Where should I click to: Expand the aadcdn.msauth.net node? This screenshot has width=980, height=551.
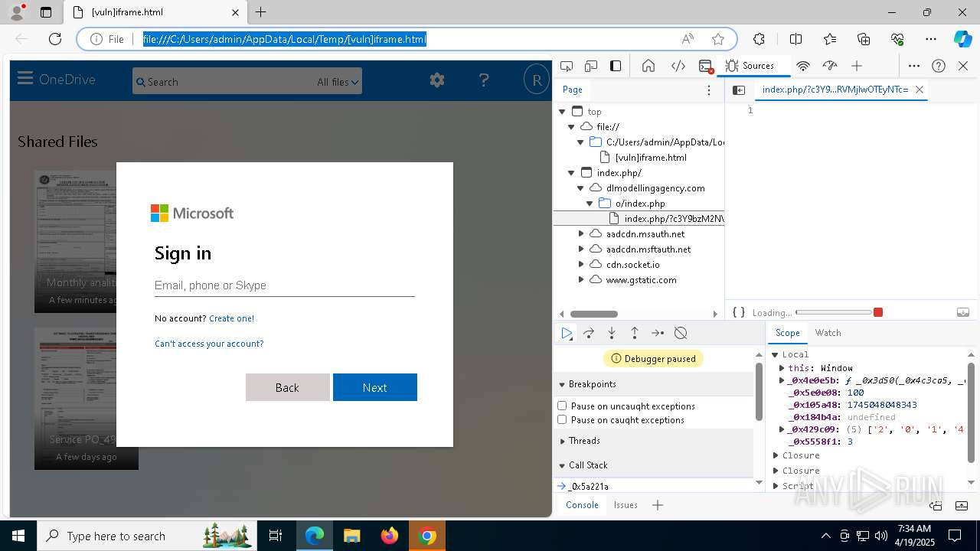pyautogui.click(x=581, y=234)
